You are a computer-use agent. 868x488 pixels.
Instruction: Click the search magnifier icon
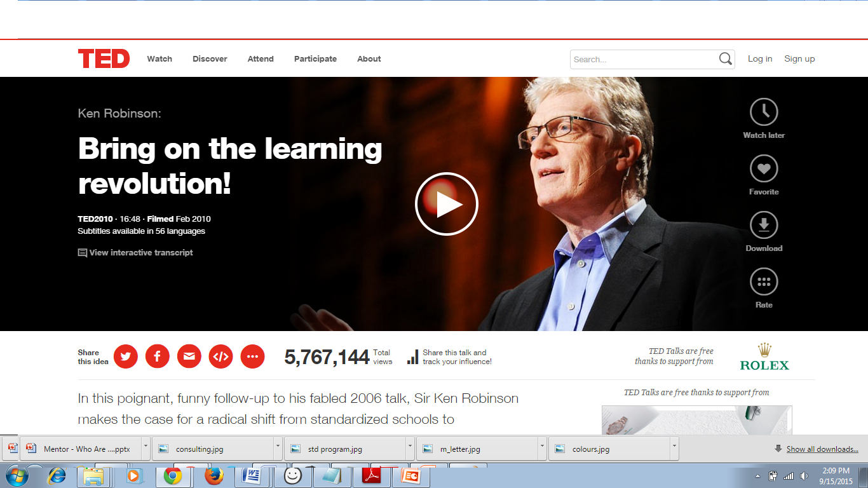pyautogui.click(x=726, y=59)
